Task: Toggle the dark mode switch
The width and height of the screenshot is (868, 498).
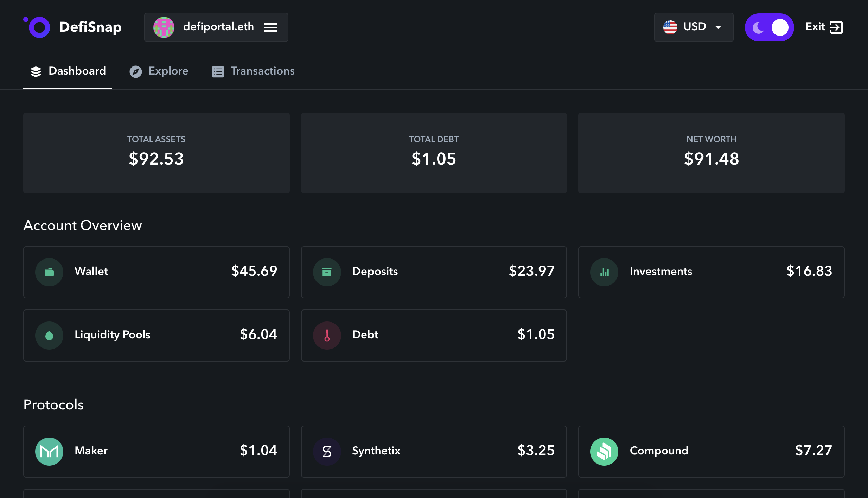Action: 769,27
